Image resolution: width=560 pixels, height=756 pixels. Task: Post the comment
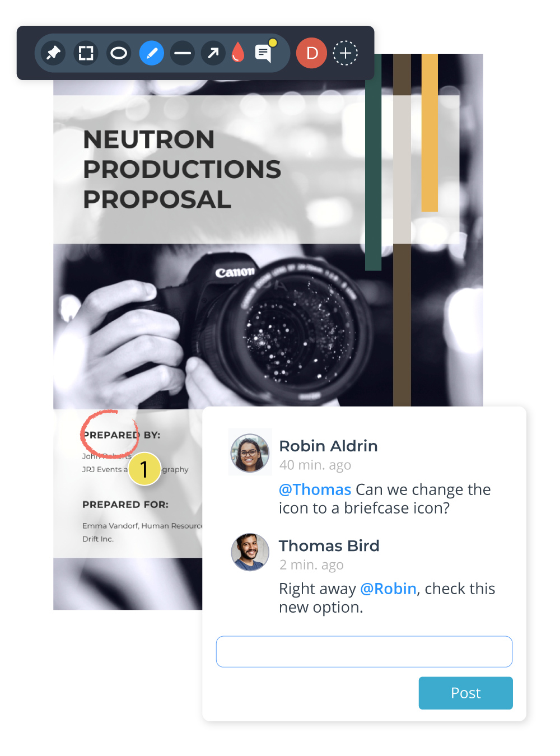click(x=465, y=693)
